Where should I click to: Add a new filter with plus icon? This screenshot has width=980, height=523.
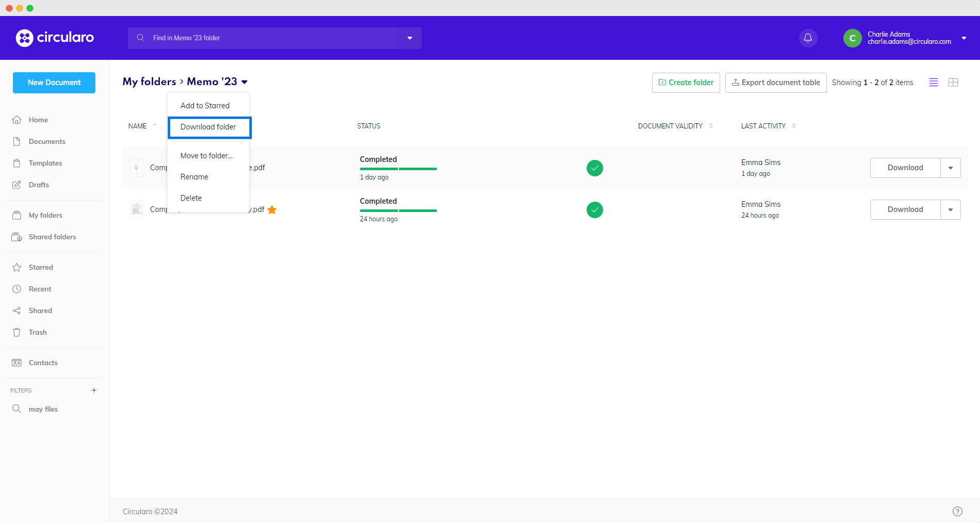(x=94, y=390)
